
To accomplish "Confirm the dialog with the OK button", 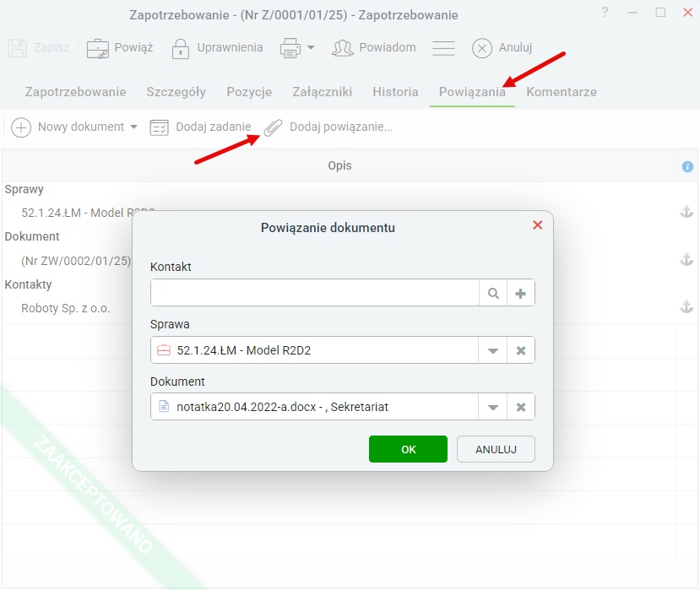I will [408, 449].
